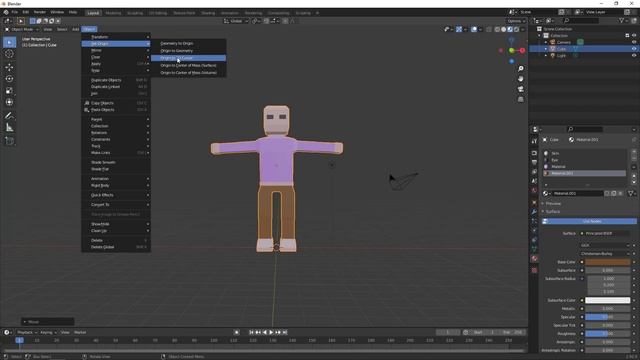The height and width of the screenshot is (360, 640).
Task: Click the pan view hand icon
Action: (x=520, y=79)
